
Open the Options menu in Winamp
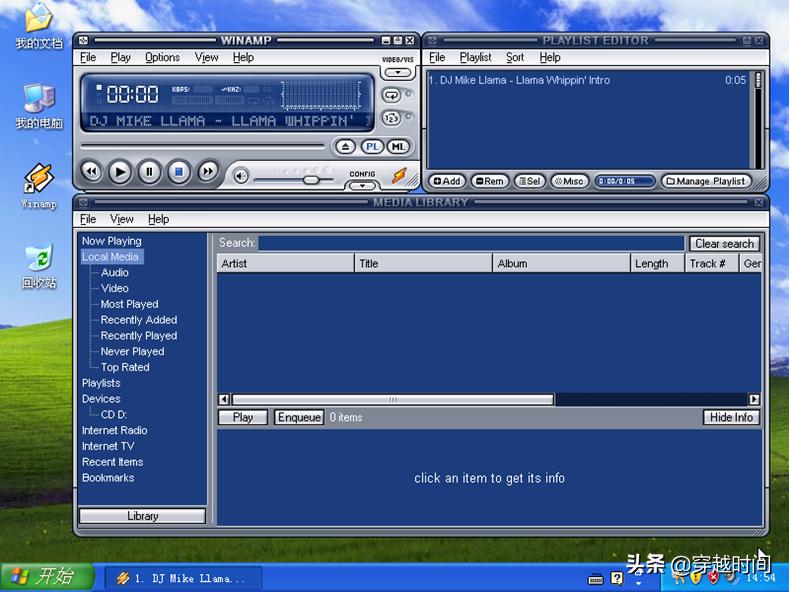pos(162,57)
